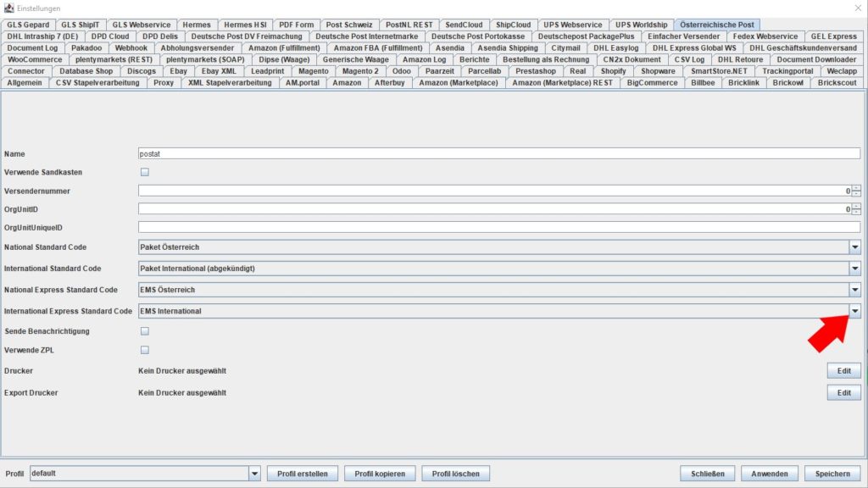868x488 pixels.
Task: Click the 'Kein Drucker ausgewählt' text beside Drucker
Action: pyautogui.click(x=182, y=371)
